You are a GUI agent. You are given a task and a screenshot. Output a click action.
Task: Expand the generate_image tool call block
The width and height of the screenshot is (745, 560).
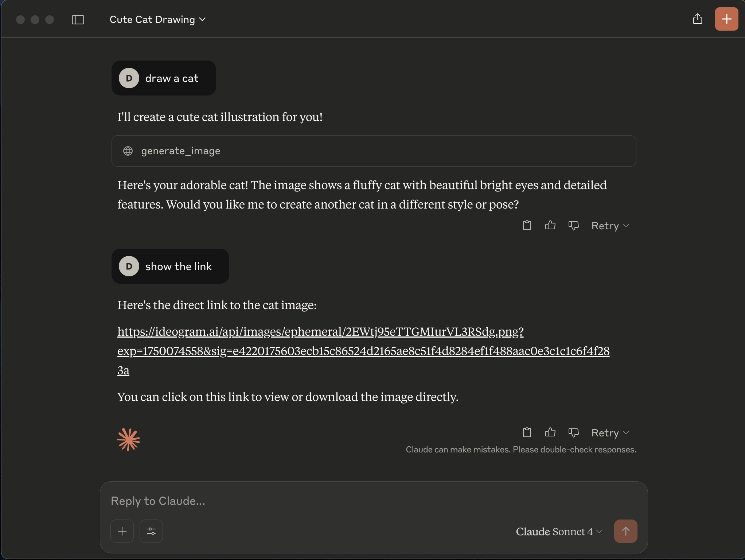[x=374, y=151]
